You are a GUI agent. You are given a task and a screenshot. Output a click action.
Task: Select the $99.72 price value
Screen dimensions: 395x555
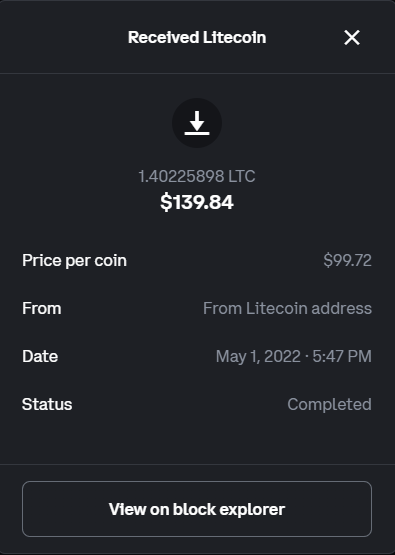(x=348, y=261)
